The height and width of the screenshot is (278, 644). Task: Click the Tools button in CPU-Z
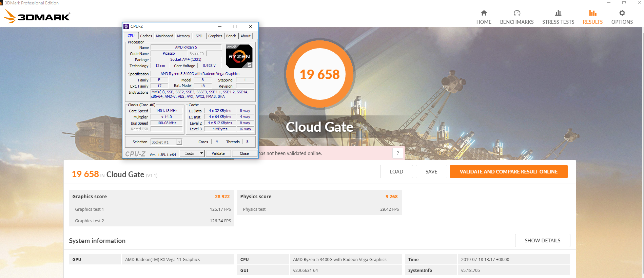(189, 153)
